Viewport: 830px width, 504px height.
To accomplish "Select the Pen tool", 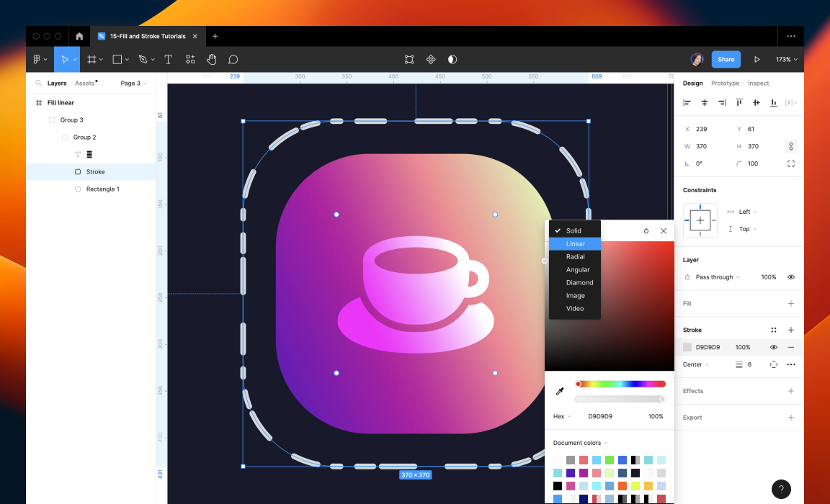I will 143,60.
